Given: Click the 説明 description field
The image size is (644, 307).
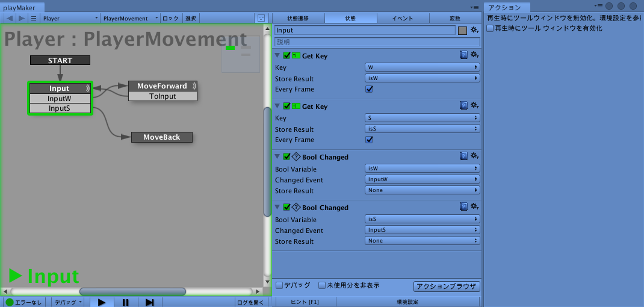Looking at the screenshot, I should 377,42.
